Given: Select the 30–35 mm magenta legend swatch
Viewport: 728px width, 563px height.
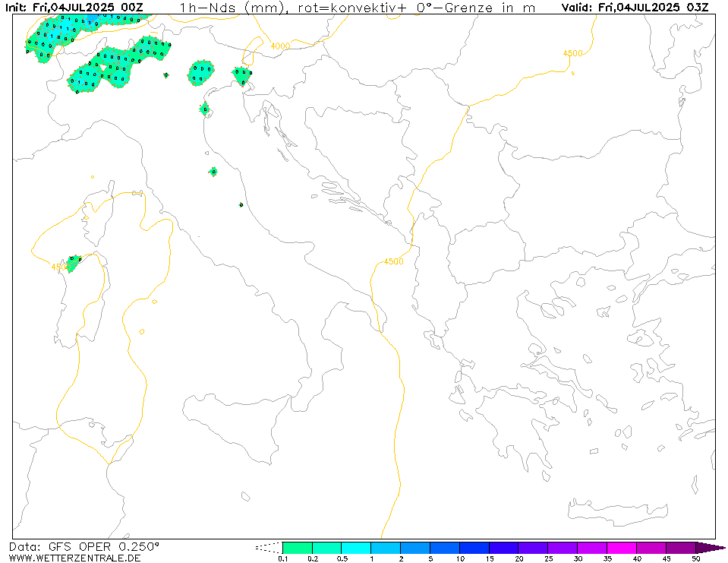Looking at the screenshot, I should (x=592, y=548).
